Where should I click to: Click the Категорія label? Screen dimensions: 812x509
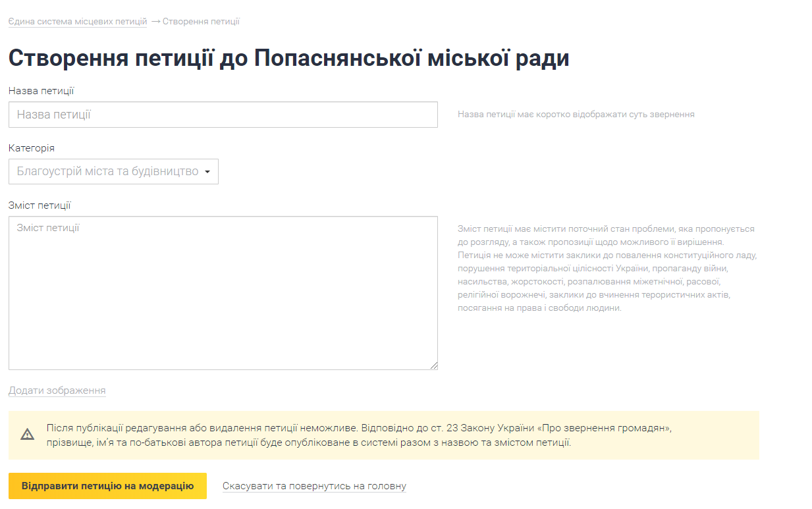click(x=32, y=148)
